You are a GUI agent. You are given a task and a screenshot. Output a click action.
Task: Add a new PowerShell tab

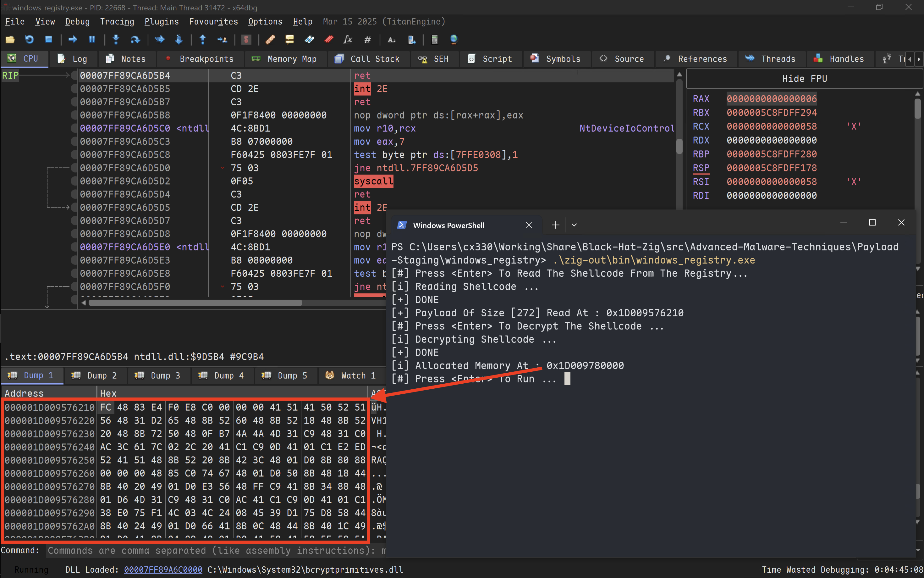(x=555, y=225)
